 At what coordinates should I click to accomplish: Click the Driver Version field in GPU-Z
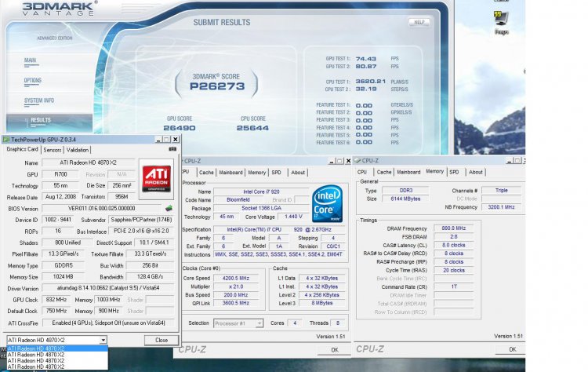click(x=108, y=288)
